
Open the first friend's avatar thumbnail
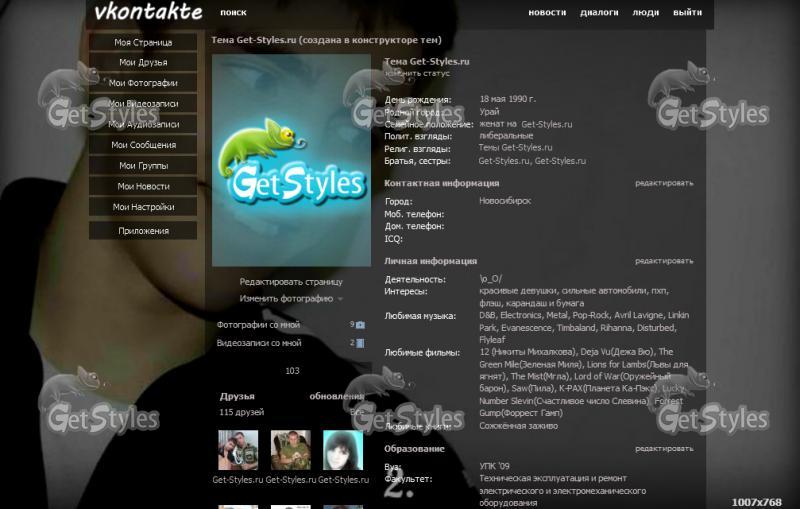pyautogui.click(x=238, y=450)
